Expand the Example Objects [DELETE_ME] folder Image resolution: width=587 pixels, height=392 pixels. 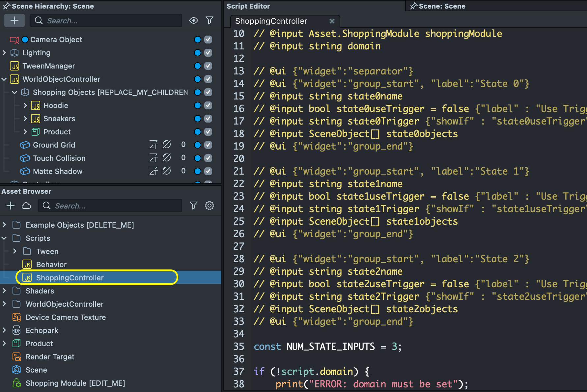pyautogui.click(x=4, y=225)
